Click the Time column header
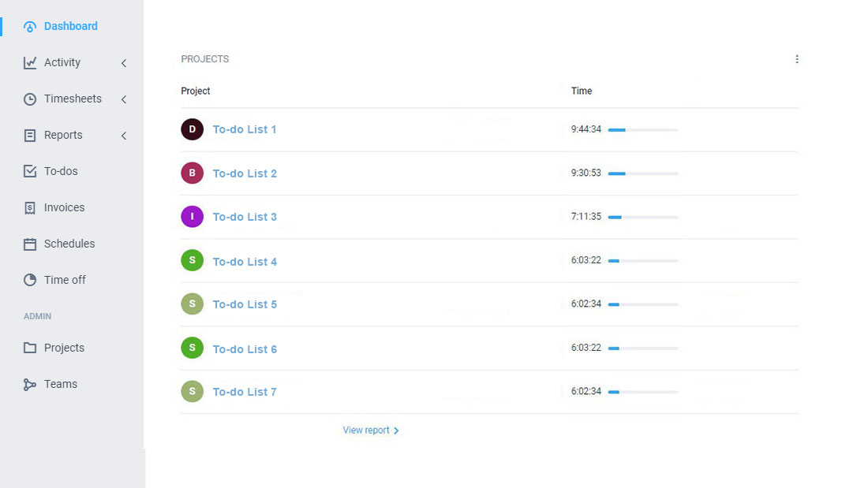 pos(582,91)
